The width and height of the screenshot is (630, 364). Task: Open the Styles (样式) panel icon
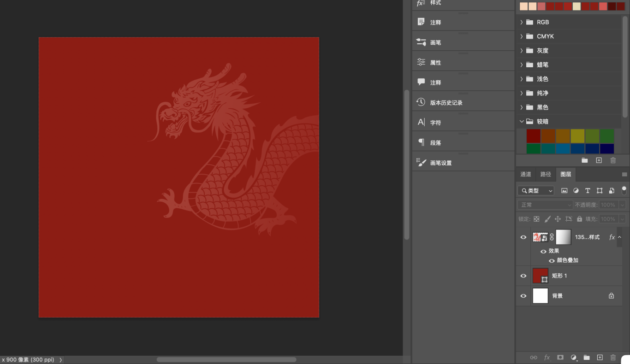point(421,3)
